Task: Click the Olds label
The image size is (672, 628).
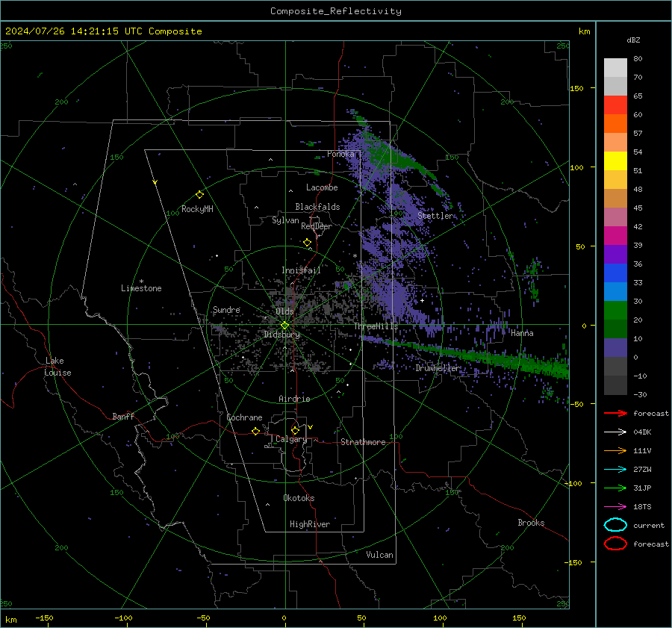Action: pyautogui.click(x=284, y=311)
